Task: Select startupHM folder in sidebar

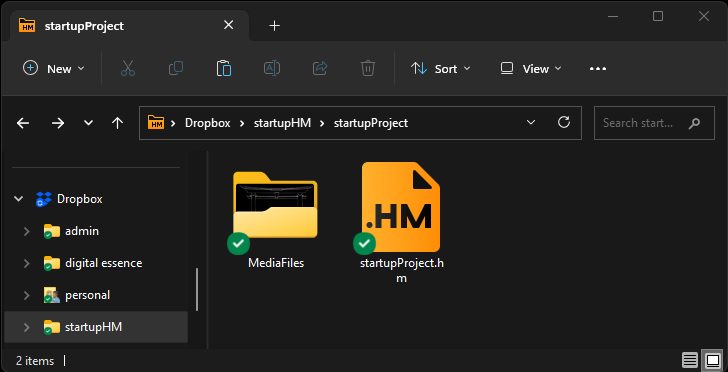Action: click(x=96, y=327)
